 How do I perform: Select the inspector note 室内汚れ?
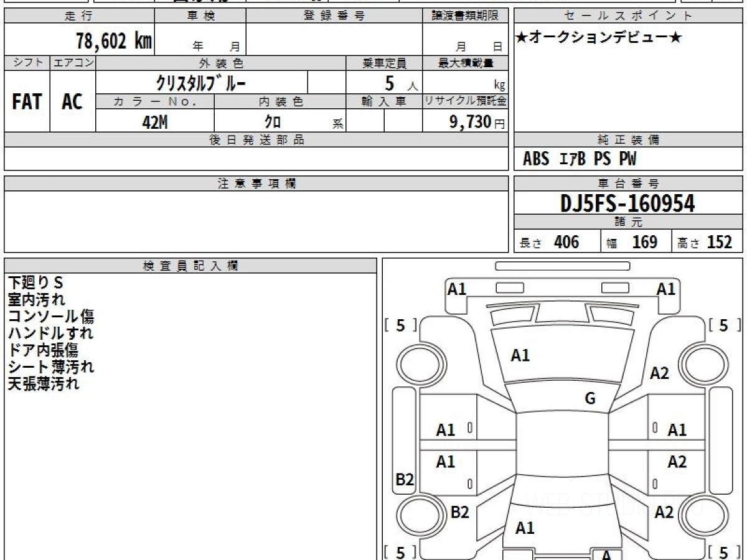point(36,299)
